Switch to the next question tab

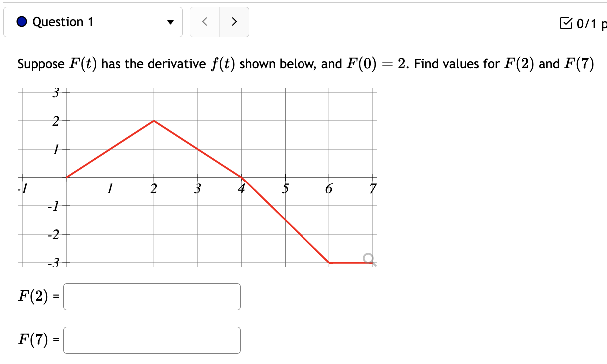coord(234,22)
